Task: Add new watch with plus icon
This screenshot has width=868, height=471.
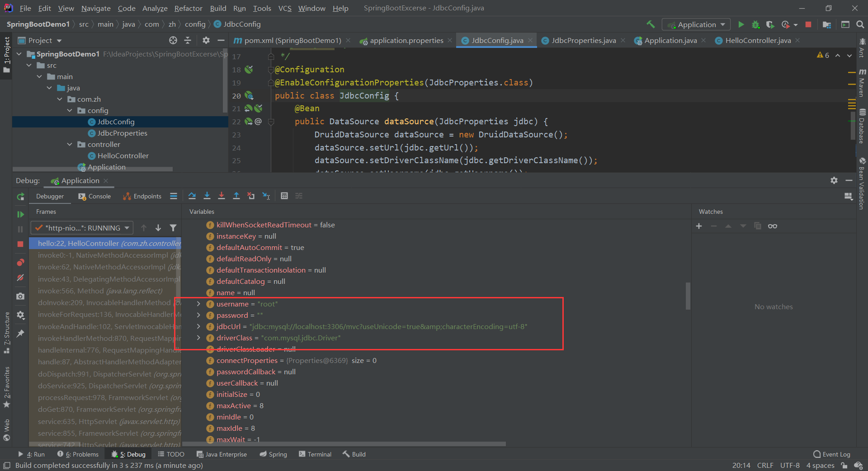Action: [x=699, y=226]
